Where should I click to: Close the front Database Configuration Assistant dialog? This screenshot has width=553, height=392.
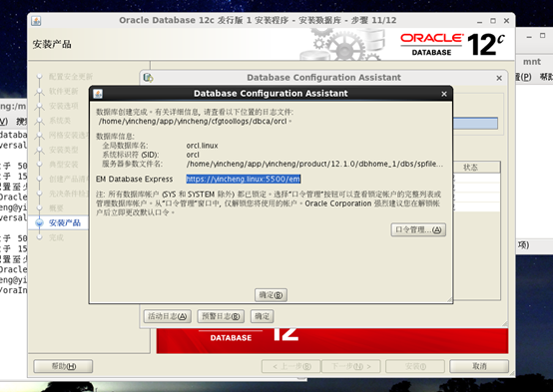tap(444, 94)
